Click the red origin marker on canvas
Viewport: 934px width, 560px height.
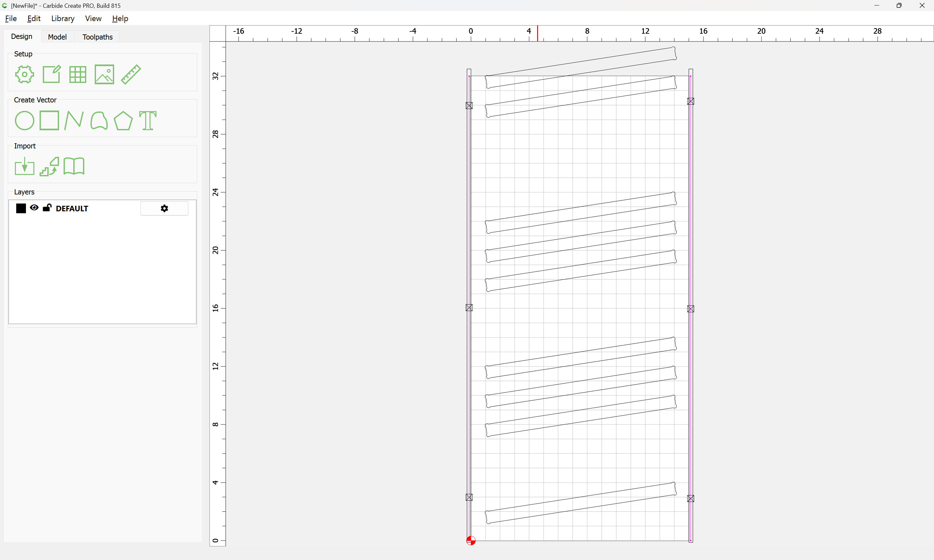471,540
